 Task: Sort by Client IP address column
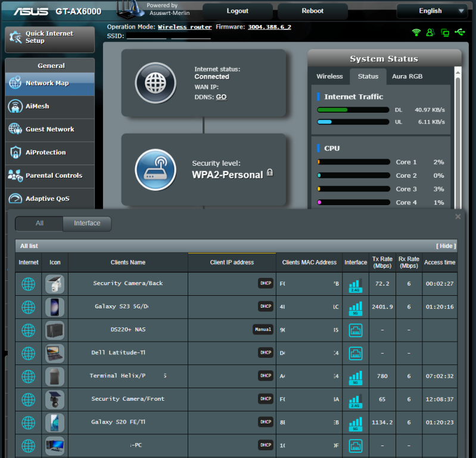tap(232, 262)
